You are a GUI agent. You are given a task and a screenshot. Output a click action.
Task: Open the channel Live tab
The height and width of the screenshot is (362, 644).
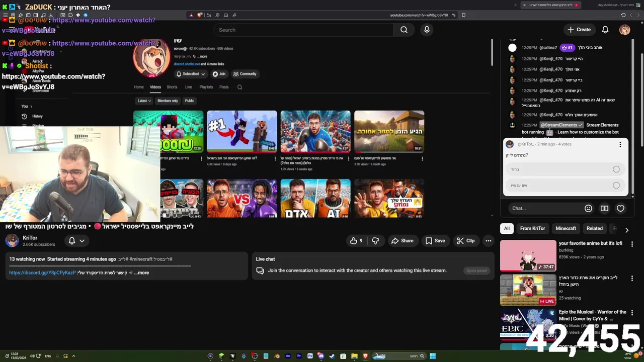188,87
